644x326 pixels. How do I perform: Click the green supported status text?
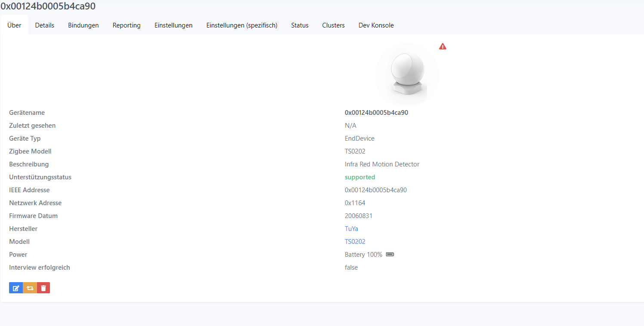360,177
